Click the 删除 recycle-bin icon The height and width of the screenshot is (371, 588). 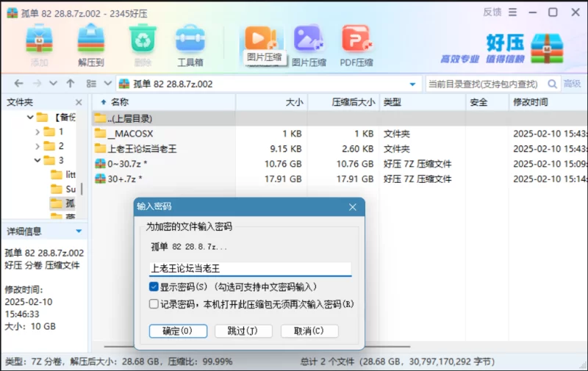[x=143, y=38]
